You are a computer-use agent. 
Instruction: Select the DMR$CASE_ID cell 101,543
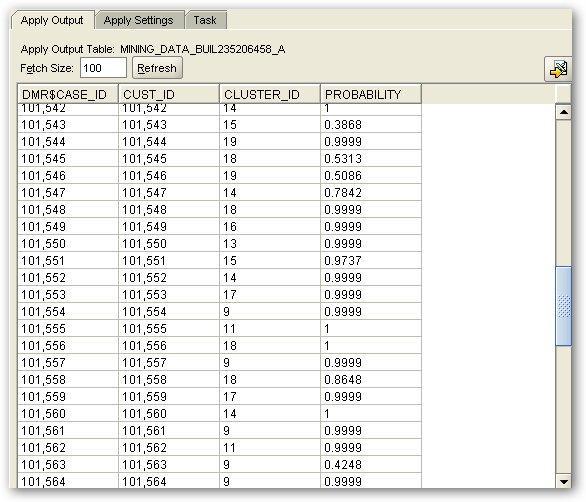[x=68, y=124]
